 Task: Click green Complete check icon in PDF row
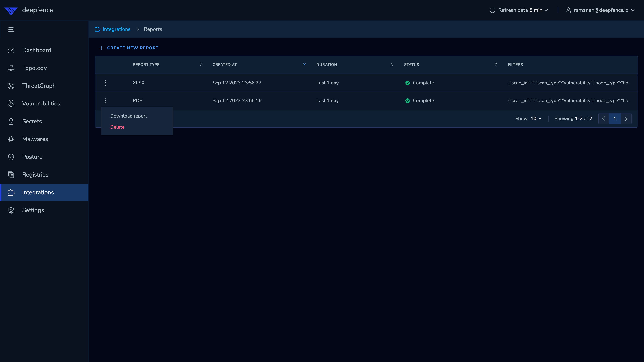click(x=408, y=101)
